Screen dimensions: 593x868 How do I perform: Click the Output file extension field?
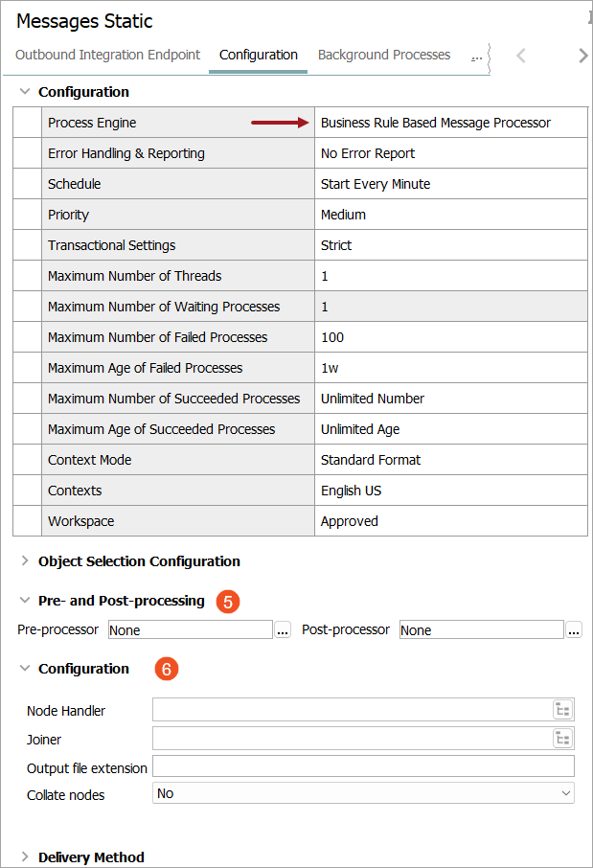pyautogui.click(x=363, y=765)
